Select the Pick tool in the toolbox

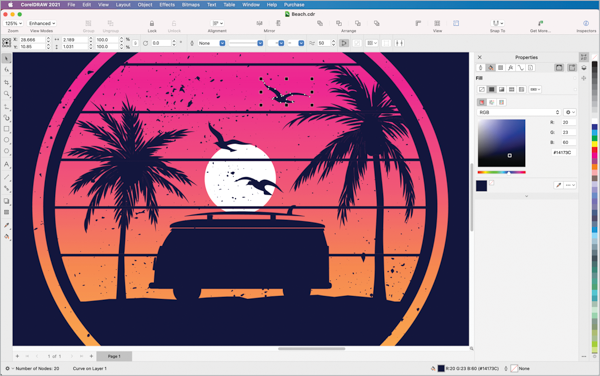click(6, 59)
